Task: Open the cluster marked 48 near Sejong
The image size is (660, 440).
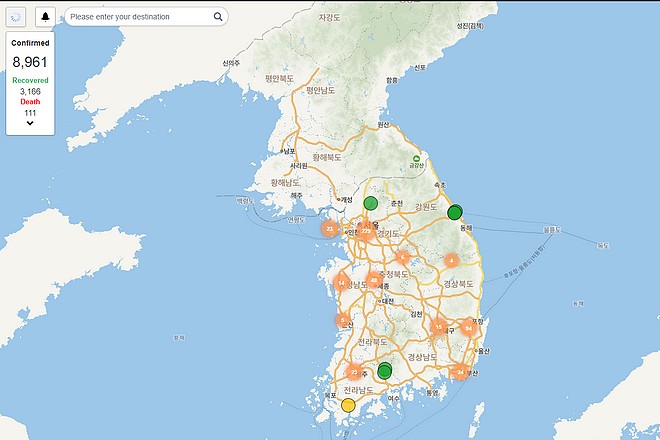Action: click(x=374, y=281)
